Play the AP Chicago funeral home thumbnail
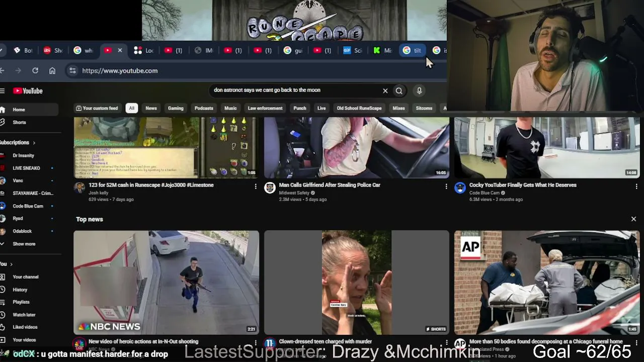The image size is (644, 362). click(547, 283)
